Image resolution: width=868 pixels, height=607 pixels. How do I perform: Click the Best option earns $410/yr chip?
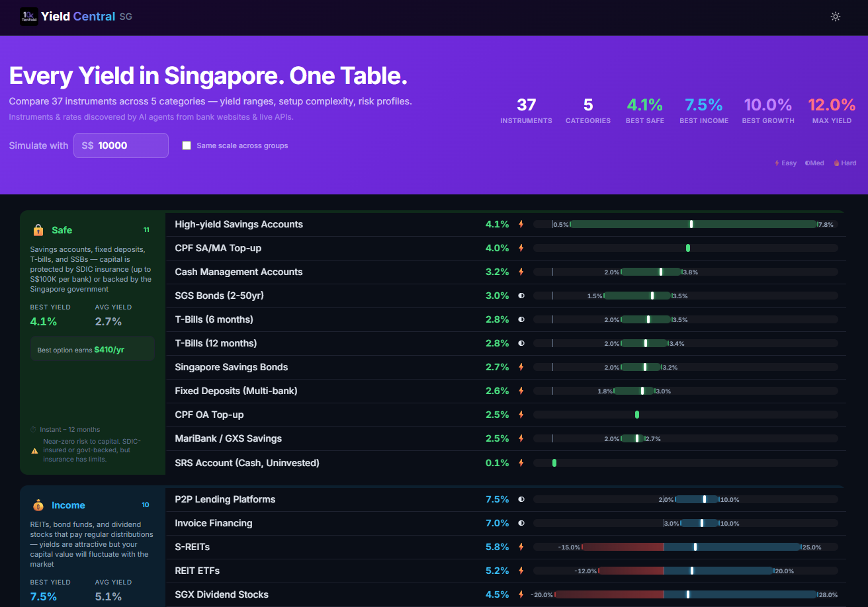tap(92, 348)
